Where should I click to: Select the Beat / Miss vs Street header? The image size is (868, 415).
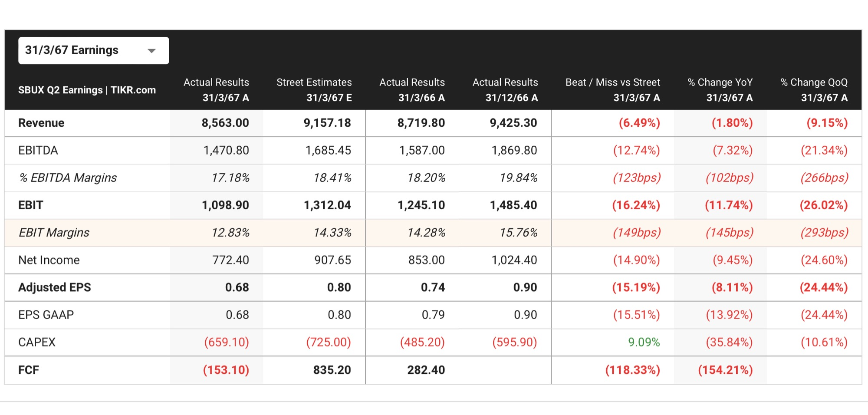[612, 90]
